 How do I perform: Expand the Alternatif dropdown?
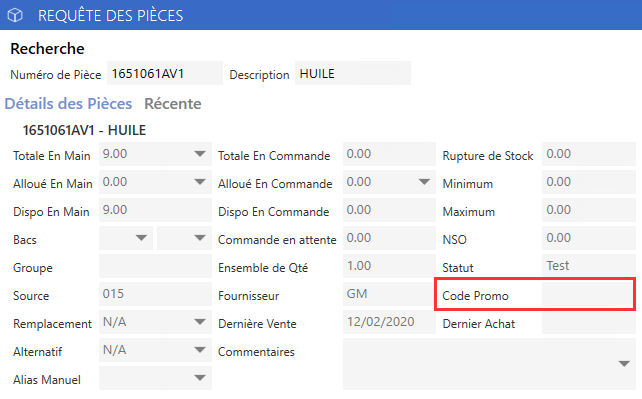click(x=200, y=350)
